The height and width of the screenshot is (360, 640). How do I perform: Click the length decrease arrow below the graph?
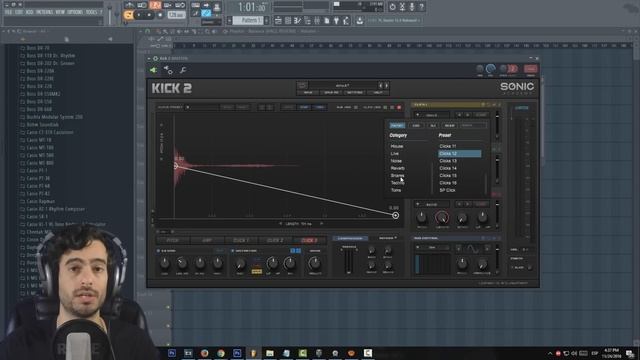click(280, 224)
